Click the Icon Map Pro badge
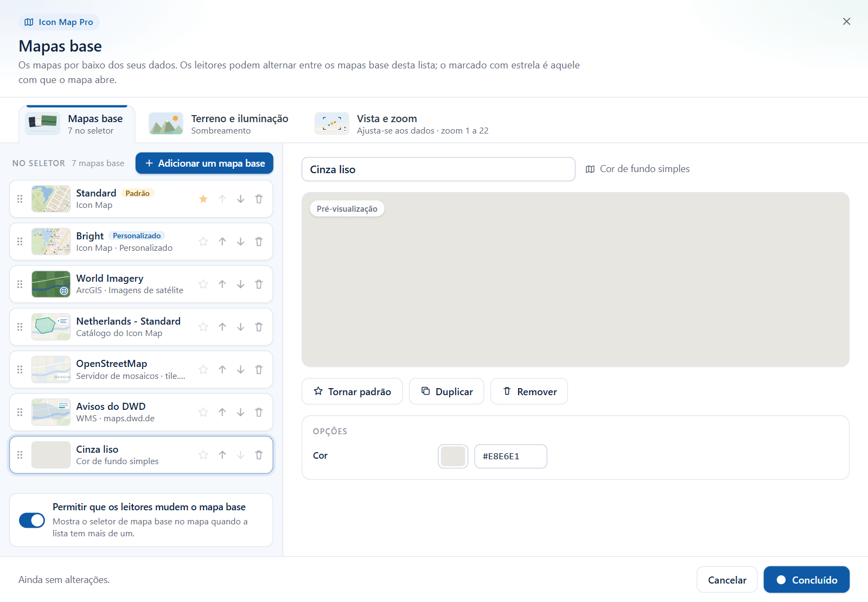The image size is (868, 602). pyautogui.click(x=59, y=22)
